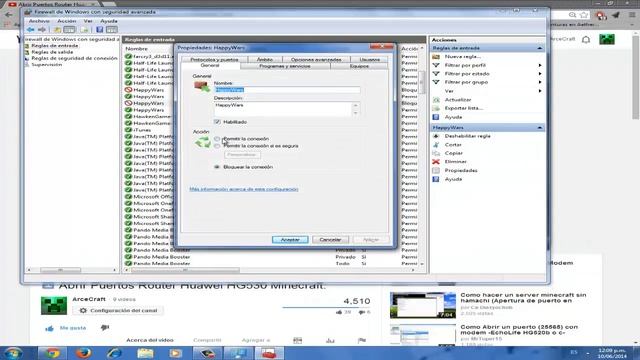The width and height of the screenshot is (640, 360).
Task: Collapse HappyWars section in Acciones panel
Action: (540, 128)
